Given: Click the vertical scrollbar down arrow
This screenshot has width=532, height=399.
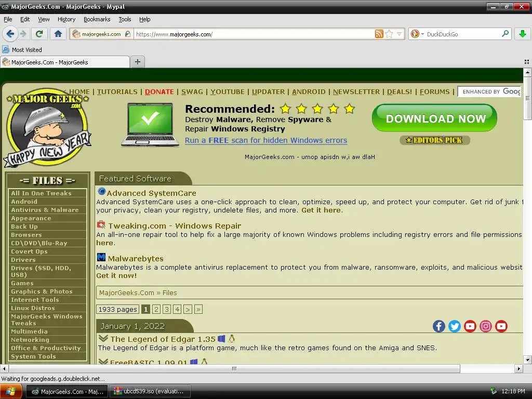Looking at the screenshot, I should (527, 360).
